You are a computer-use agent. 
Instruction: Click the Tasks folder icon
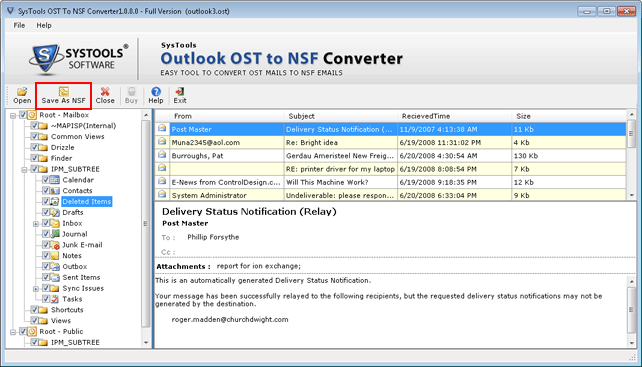(55, 299)
